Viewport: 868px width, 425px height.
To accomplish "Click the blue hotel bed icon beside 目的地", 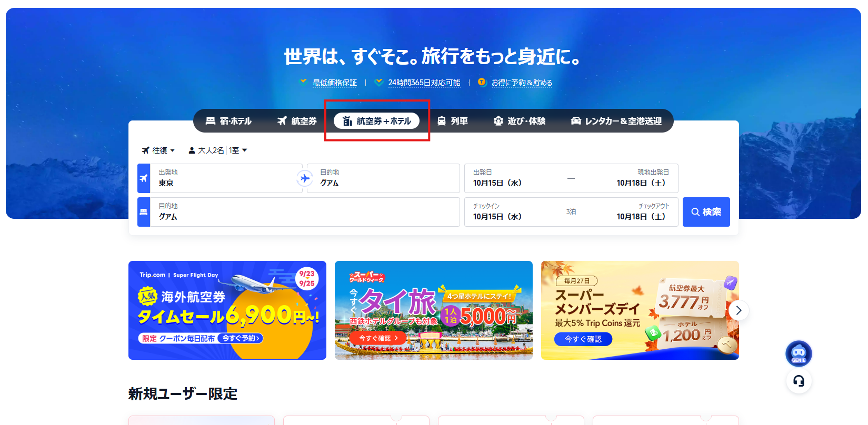I will tap(144, 212).
